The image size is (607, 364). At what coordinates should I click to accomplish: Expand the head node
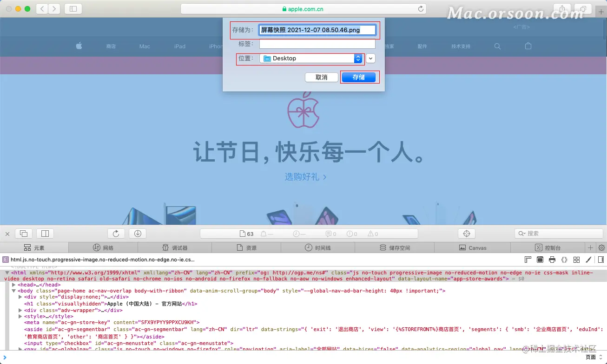(x=14, y=285)
